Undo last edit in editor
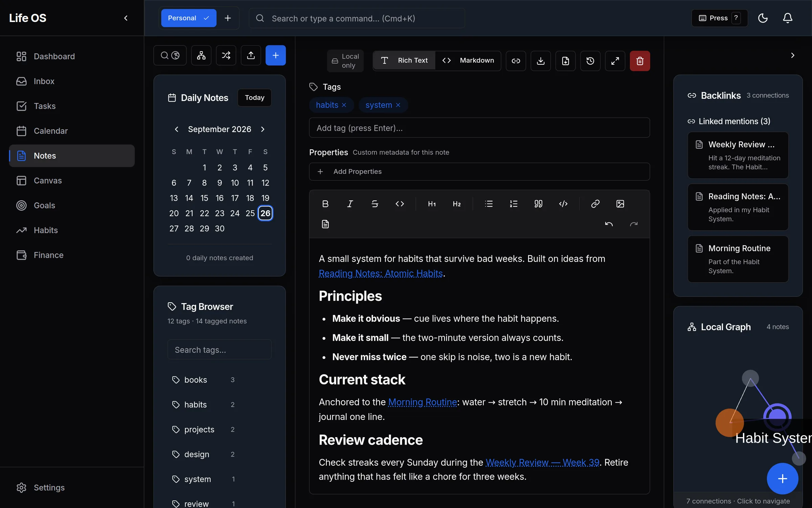The image size is (812, 508). pos(609,224)
